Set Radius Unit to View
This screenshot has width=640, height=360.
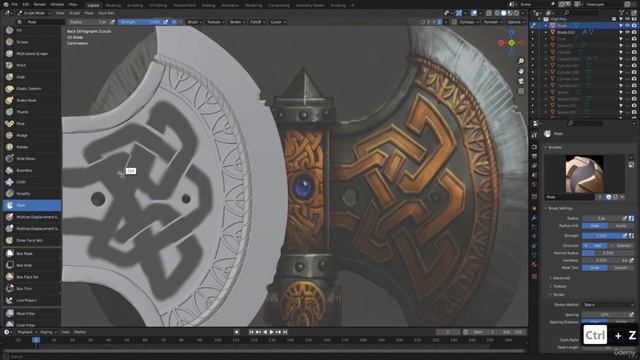595,226
